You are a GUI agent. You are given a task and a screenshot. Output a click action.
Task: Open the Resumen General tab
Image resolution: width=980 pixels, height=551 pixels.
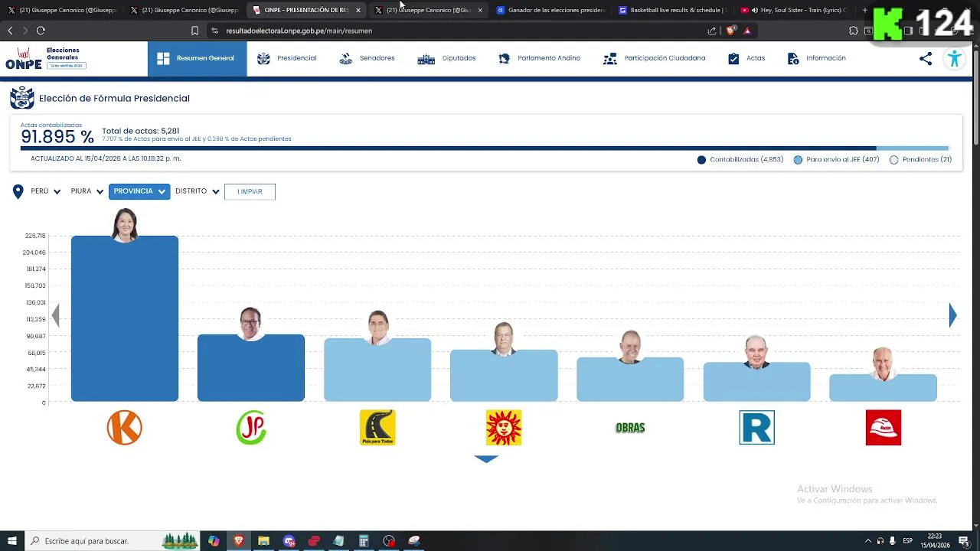197,58
